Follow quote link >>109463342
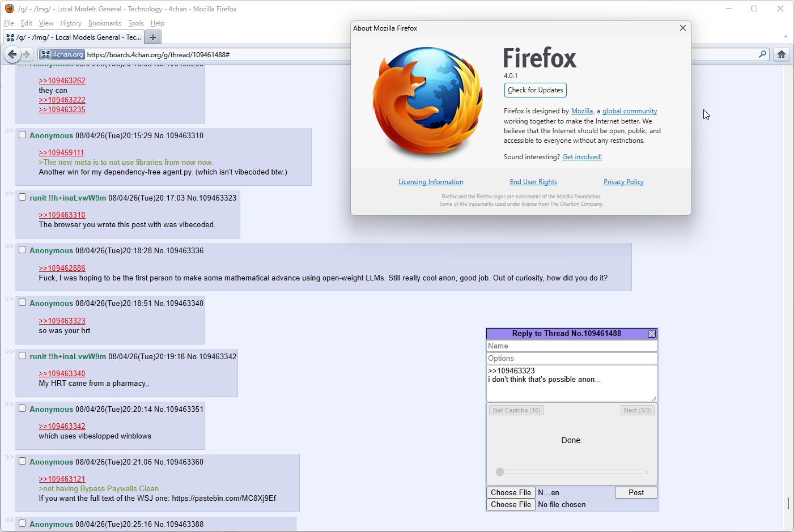 (62, 427)
